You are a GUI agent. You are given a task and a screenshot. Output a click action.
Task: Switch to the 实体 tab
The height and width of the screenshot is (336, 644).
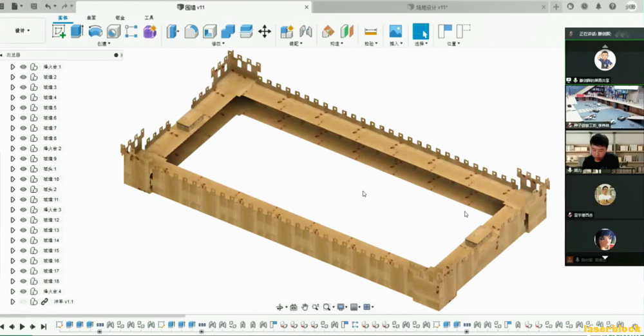[63, 17]
